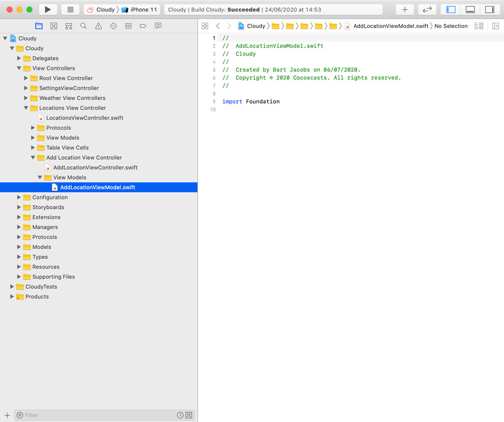The width and height of the screenshot is (504, 422).
Task: Expand the CloudyTests group
Action: click(12, 286)
